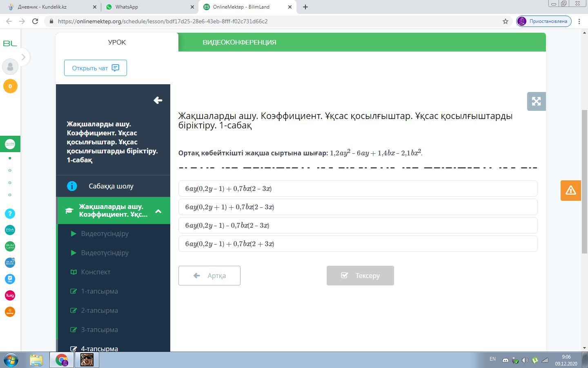Open File Explorer from the taskbar

coord(36,360)
